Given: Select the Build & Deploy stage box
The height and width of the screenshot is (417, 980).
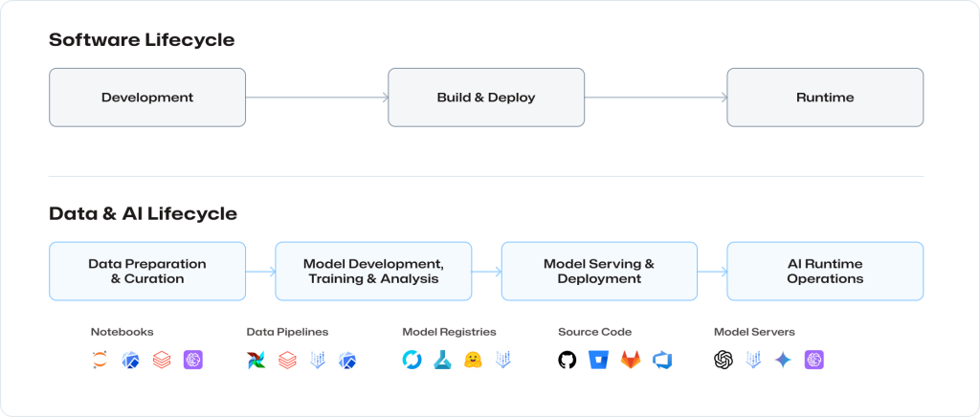Looking at the screenshot, I should pyautogui.click(x=486, y=98).
